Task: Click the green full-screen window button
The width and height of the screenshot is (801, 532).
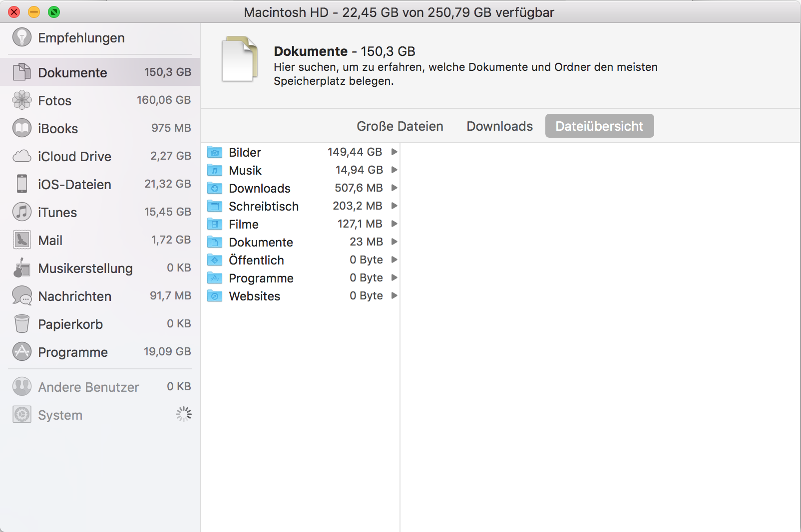Action: pos(54,12)
